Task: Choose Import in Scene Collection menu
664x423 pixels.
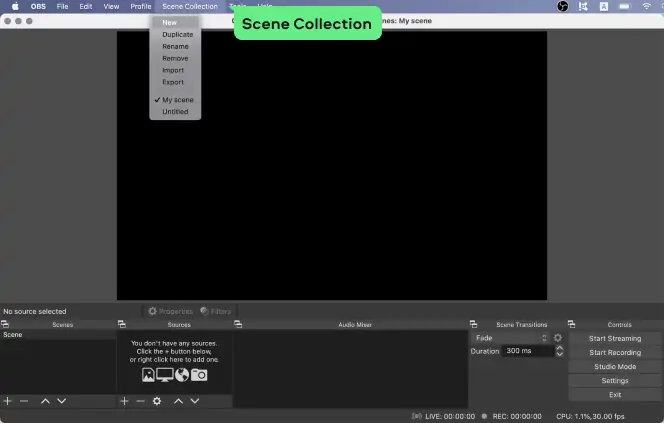Action: click(x=175, y=70)
